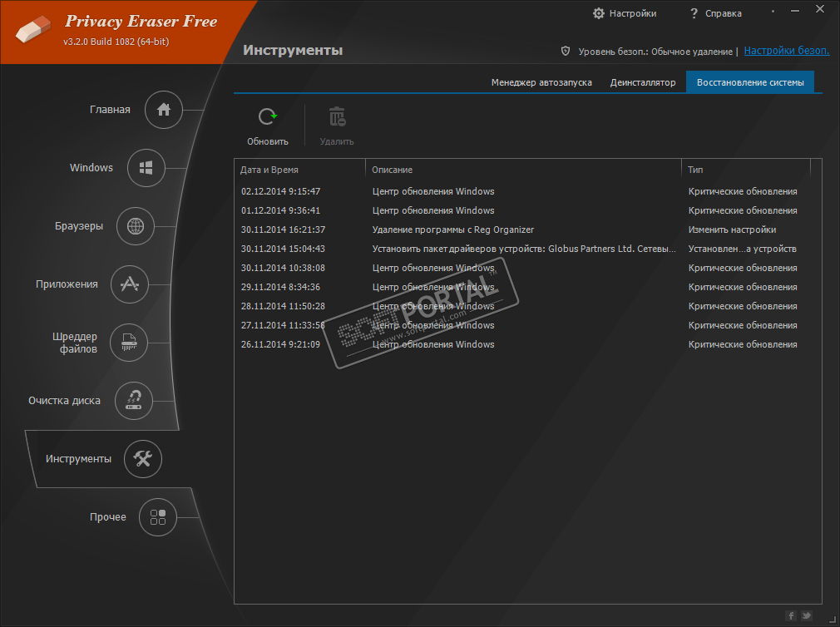The width and height of the screenshot is (840, 627).
Task: Click the security level shield icon
Action: pyautogui.click(x=566, y=51)
